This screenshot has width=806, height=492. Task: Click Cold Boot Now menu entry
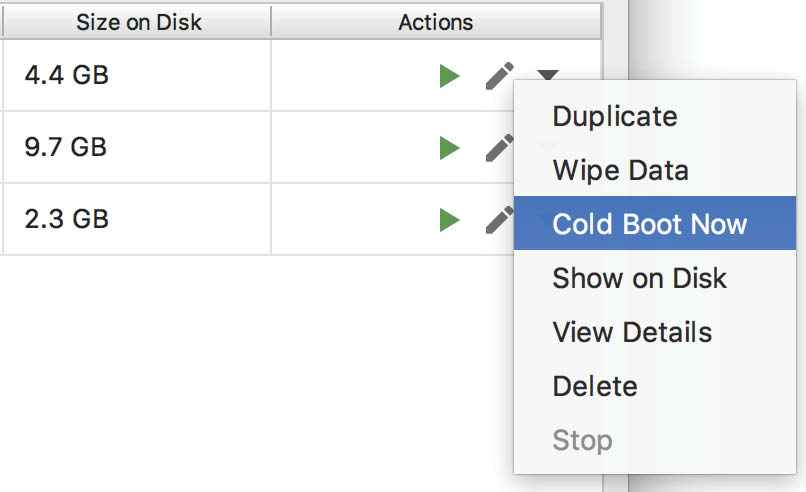point(649,224)
